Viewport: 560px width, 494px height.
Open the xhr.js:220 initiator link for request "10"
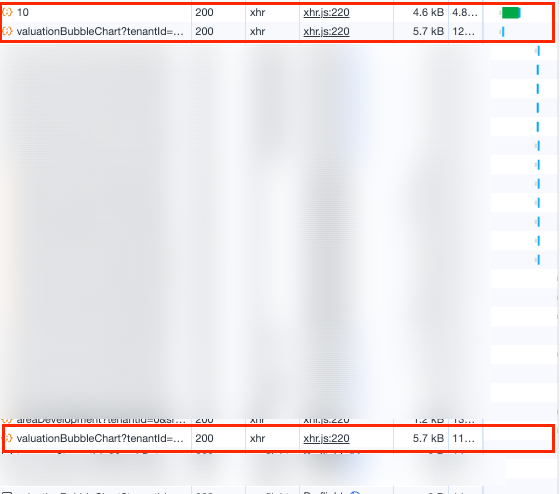[x=326, y=13]
